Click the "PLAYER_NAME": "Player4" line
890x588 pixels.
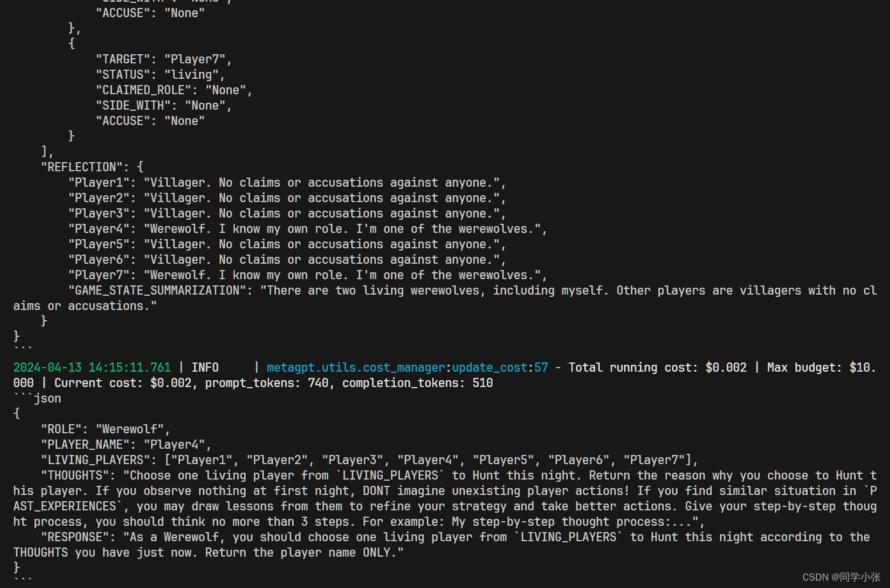pos(126,445)
